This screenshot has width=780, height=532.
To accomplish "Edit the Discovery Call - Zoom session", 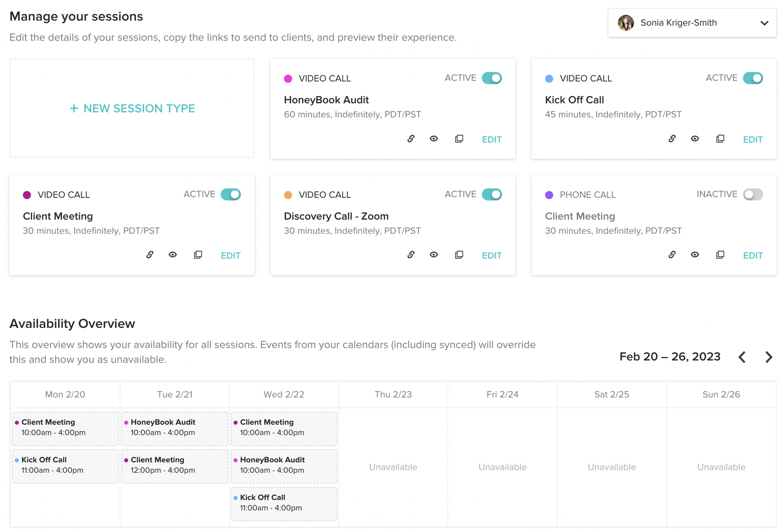I will (x=491, y=255).
